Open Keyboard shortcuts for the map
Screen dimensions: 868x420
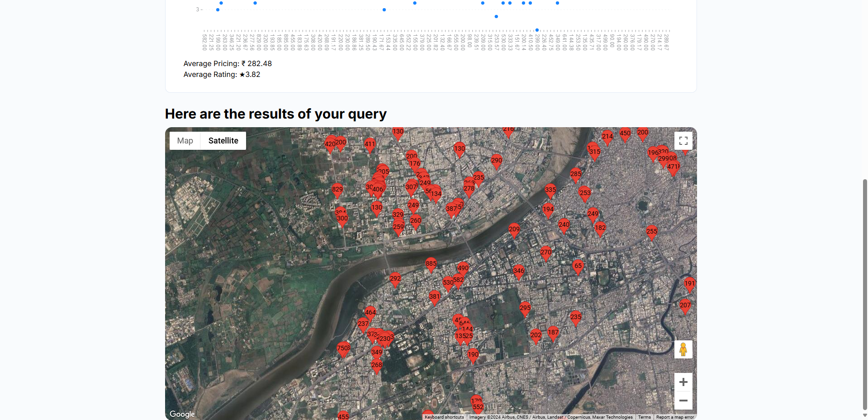click(444, 417)
